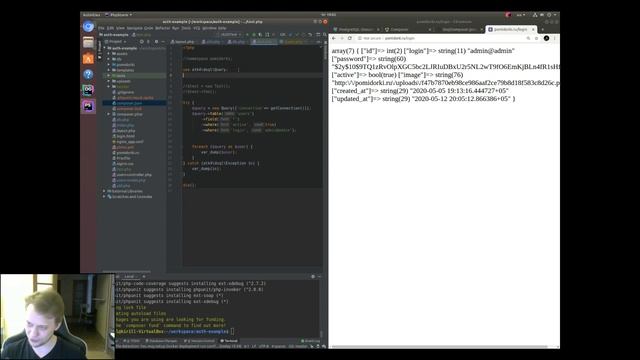Open the File menu in PhpStorm
The height and width of the screenshot is (360, 640).
101,28
